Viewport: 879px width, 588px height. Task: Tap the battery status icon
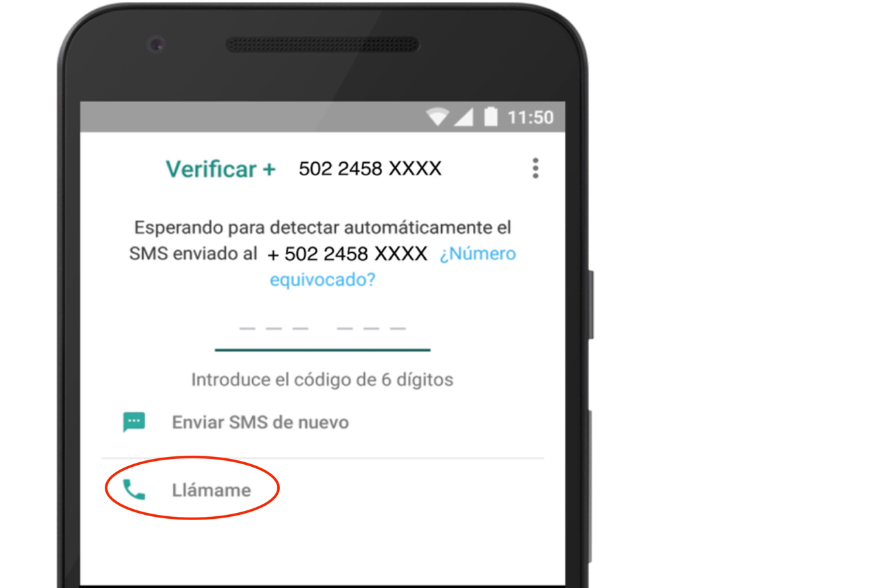pos(491,117)
